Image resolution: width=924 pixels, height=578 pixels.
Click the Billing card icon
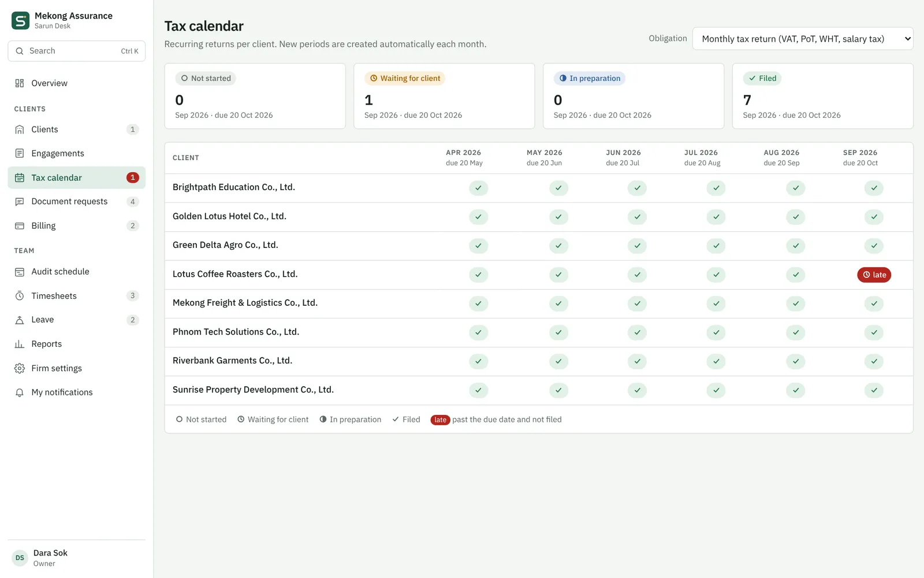pos(20,226)
